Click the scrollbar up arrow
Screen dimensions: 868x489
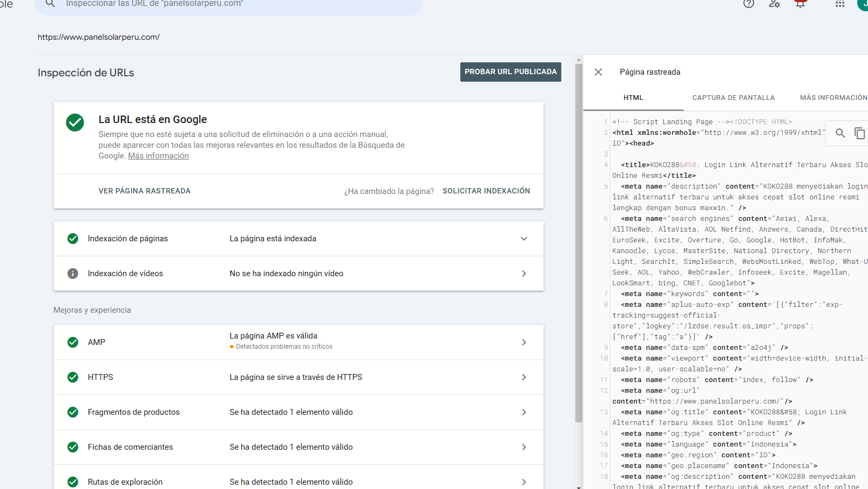tap(578, 60)
